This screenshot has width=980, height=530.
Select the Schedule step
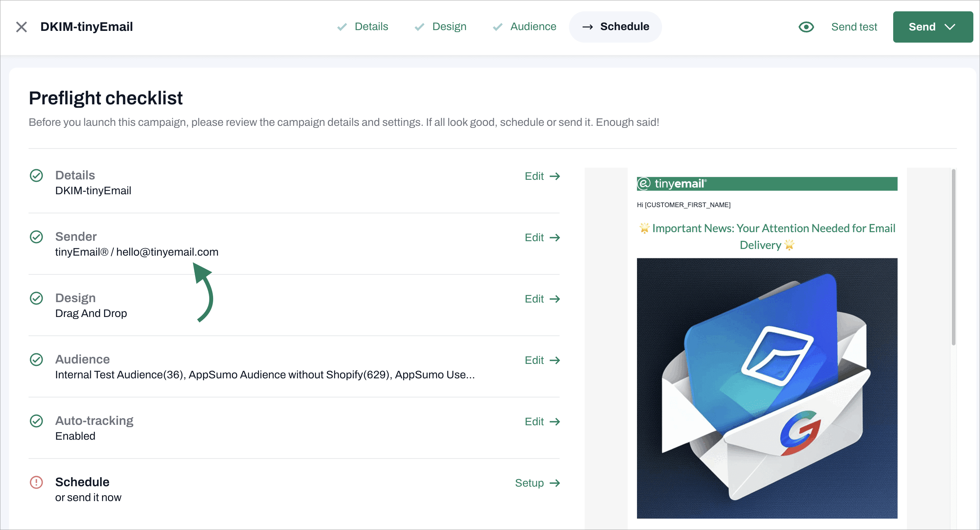coord(615,27)
